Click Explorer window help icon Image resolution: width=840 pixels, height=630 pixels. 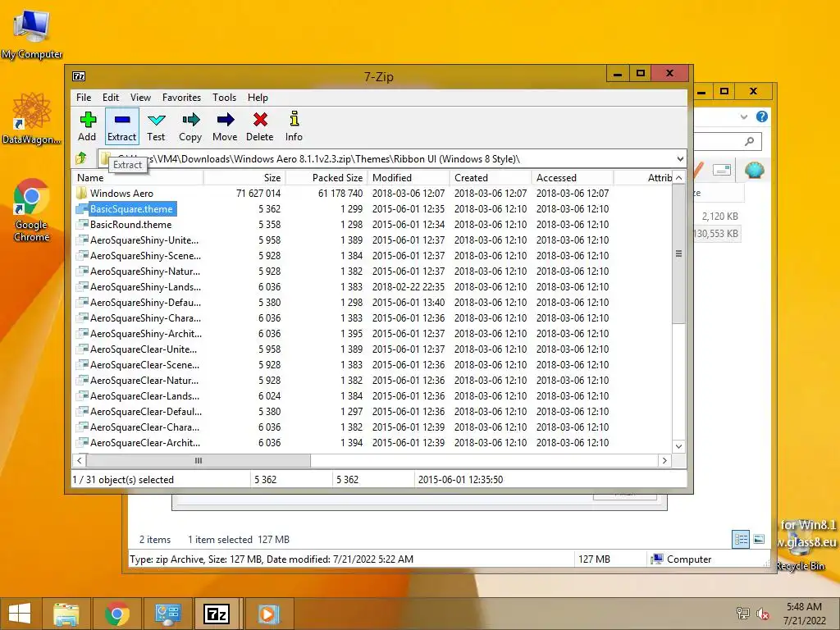point(762,116)
